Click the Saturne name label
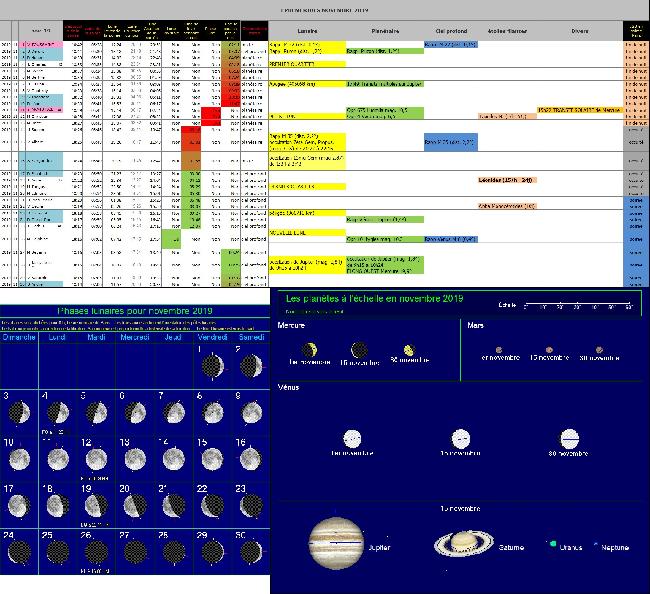Viewport: 650px width, 594px height. pos(512,548)
